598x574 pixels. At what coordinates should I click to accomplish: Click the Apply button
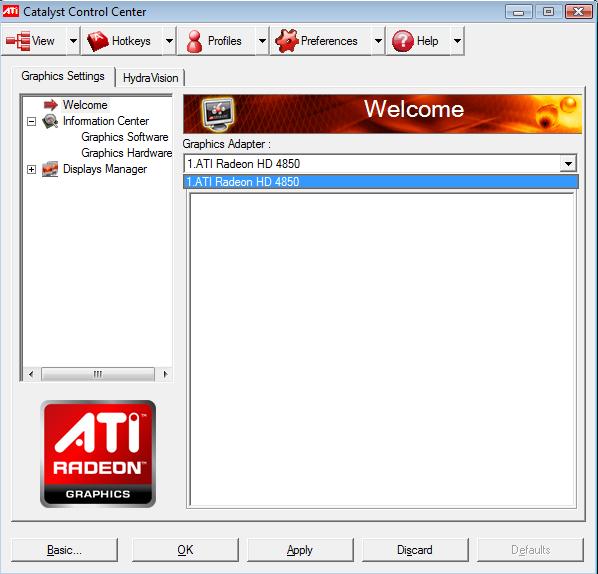(300, 550)
